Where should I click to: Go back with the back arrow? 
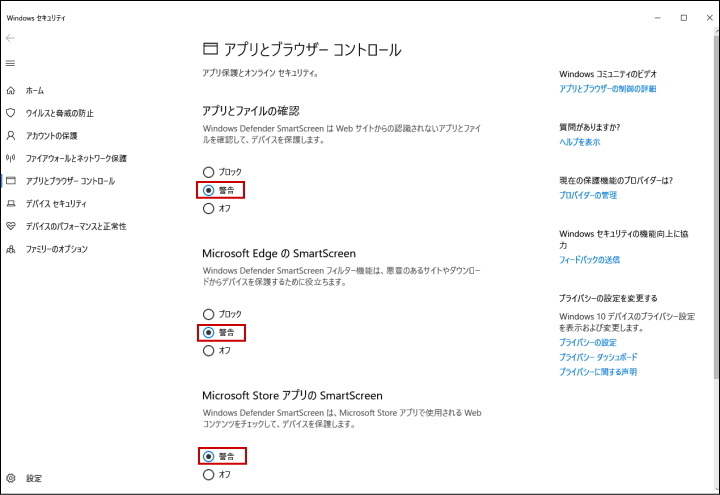(x=11, y=38)
